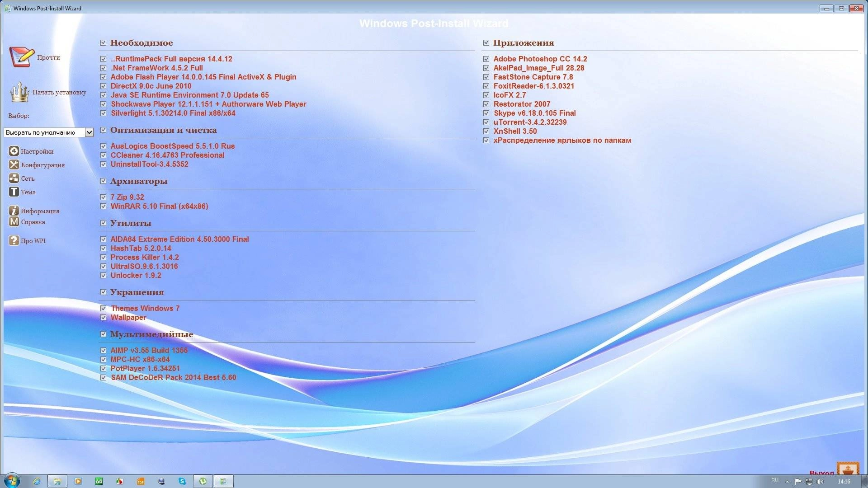Select PotPlayer 1.5.34251 entry

pos(145,368)
